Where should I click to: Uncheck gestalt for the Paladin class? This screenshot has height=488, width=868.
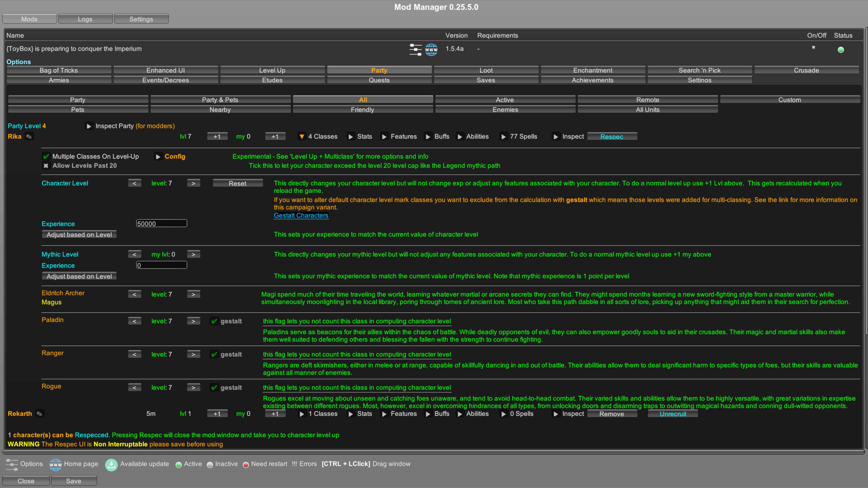point(214,321)
